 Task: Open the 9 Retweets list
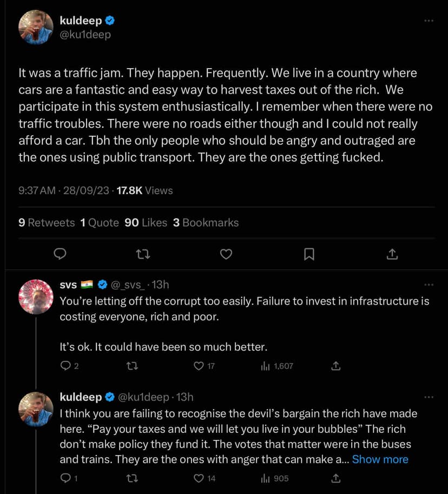click(x=47, y=223)
